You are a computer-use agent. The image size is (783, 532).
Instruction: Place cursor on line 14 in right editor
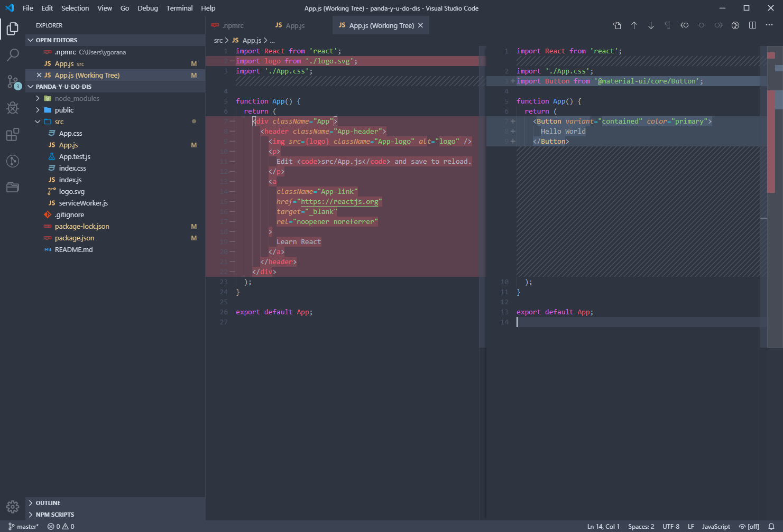637,322
